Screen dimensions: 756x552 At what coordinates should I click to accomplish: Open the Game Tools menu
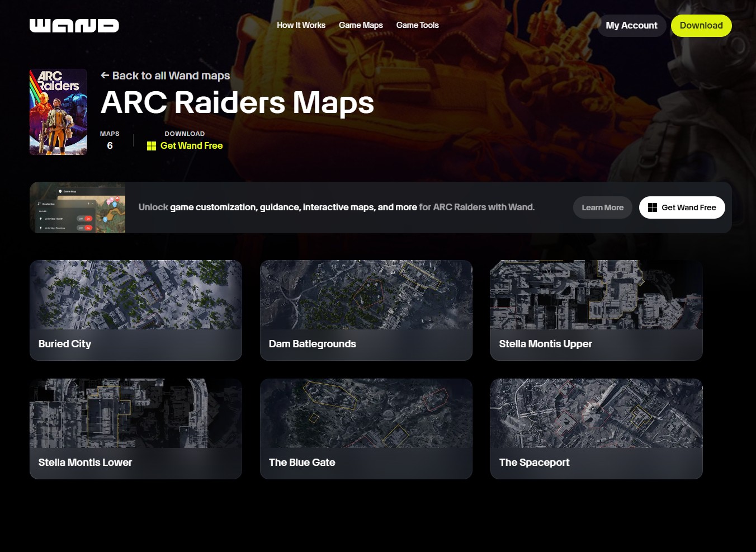[x=417, y=25]
